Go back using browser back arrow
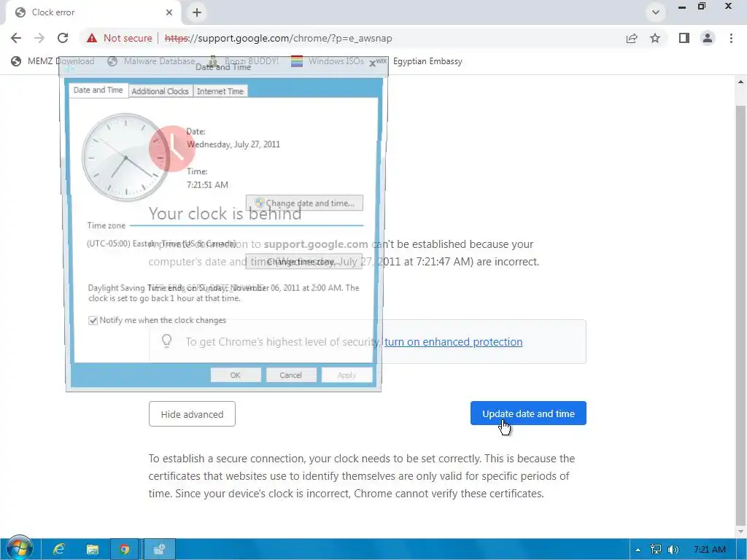Viewport: 747px width, 560px height. [x=16, y=38]
